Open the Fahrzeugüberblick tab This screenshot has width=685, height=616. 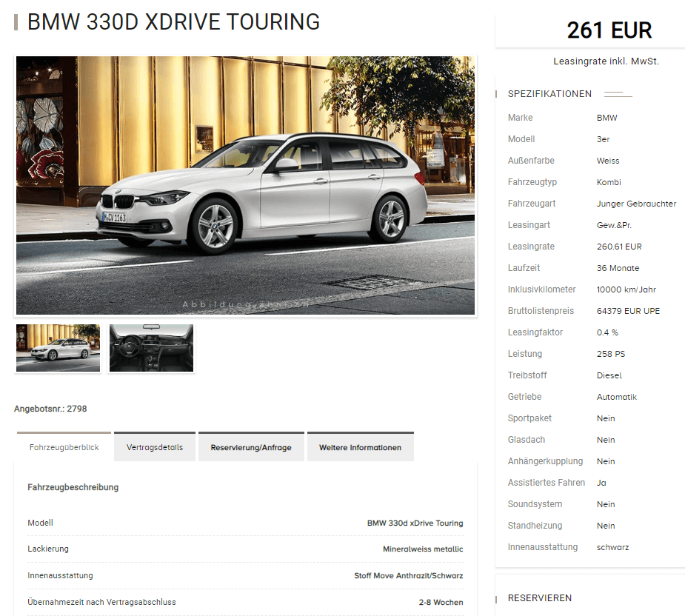(64, 447)
